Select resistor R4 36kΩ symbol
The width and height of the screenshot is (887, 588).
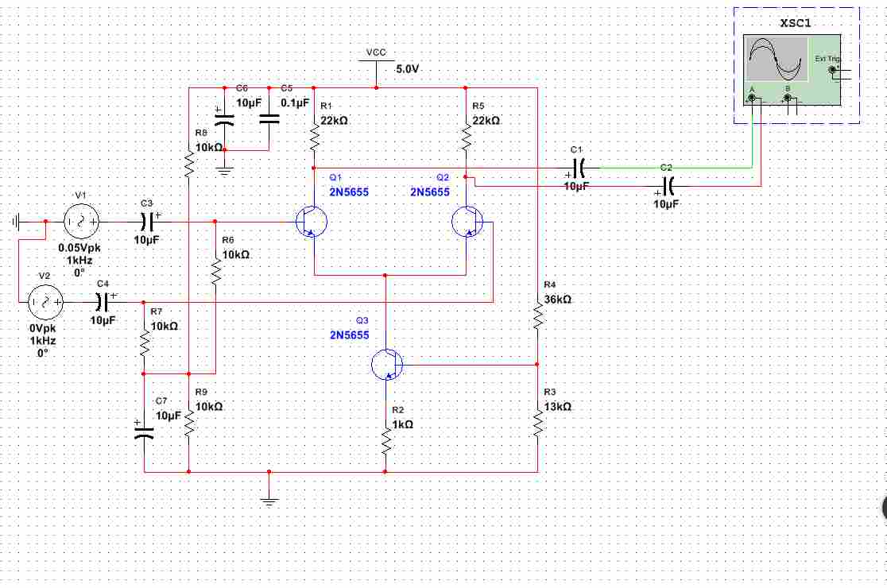pyautogui.click(x=537, y=315)
